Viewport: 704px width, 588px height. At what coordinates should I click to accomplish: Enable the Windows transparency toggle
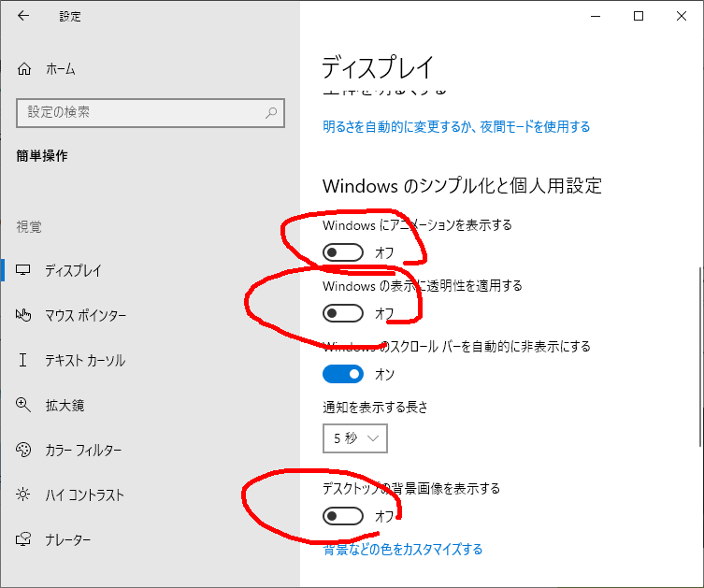[342, 313]
